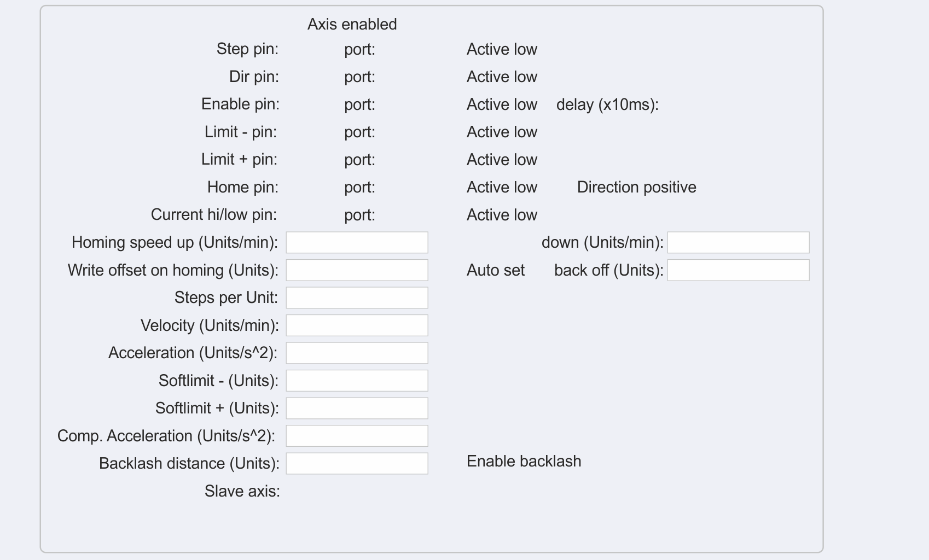Select the Softlimit - (Units) field
929x560 pixels.
click(357, 381)
